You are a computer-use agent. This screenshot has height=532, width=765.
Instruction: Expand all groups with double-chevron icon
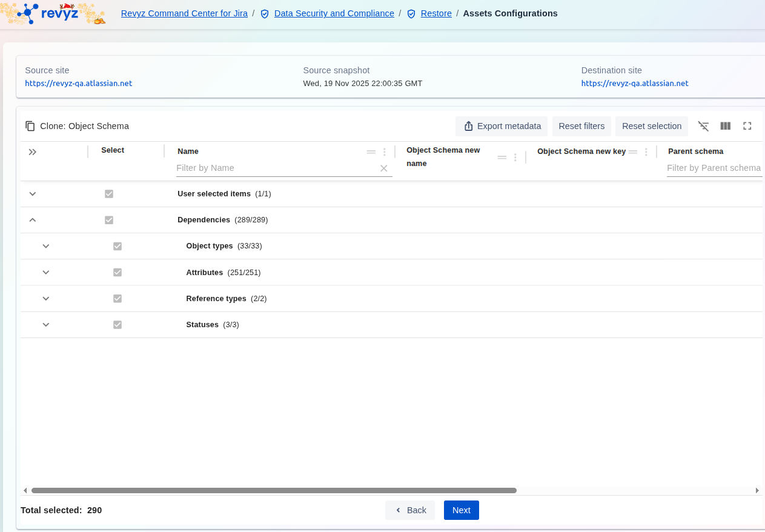point(33,152)
